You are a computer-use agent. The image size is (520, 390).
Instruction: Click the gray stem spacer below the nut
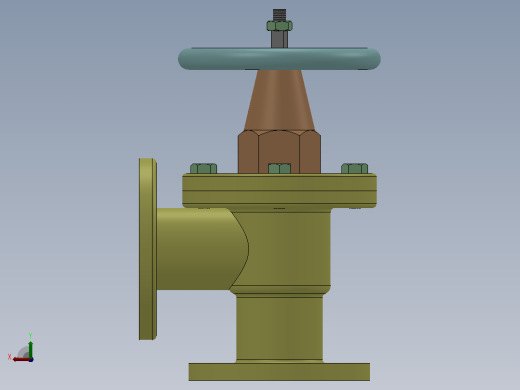(279, 39)
